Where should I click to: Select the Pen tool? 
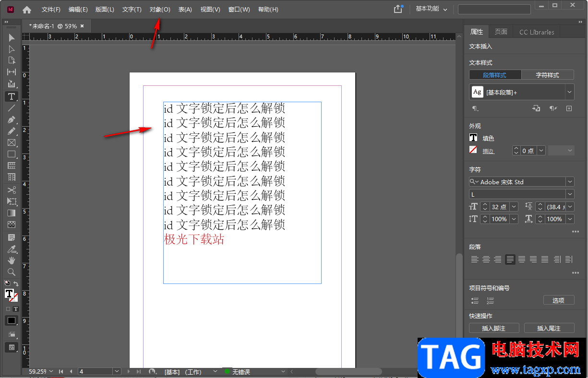[x=12, y=119]
